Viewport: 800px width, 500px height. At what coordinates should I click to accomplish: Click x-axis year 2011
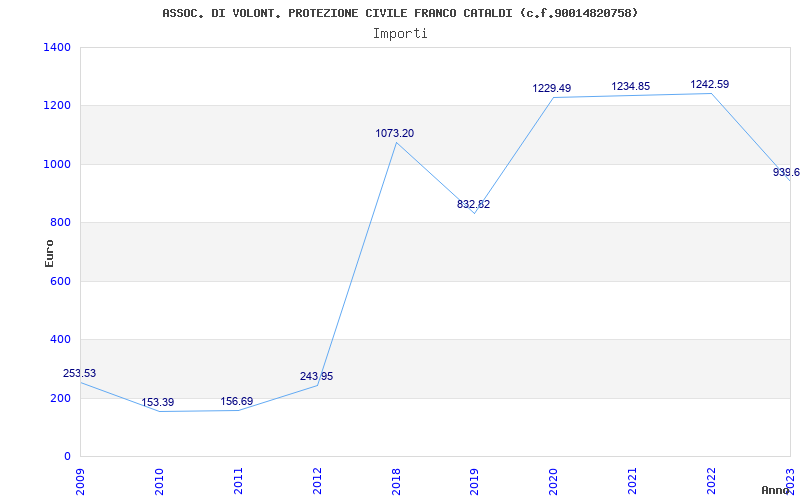click(238, 481)
